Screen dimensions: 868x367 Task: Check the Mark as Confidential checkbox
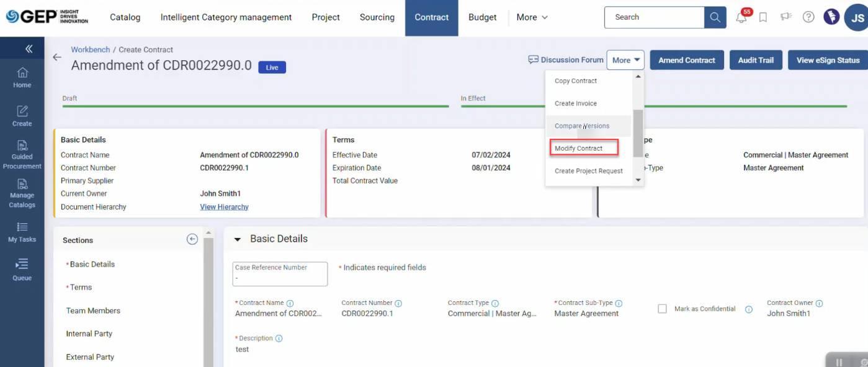pos(662,309)
